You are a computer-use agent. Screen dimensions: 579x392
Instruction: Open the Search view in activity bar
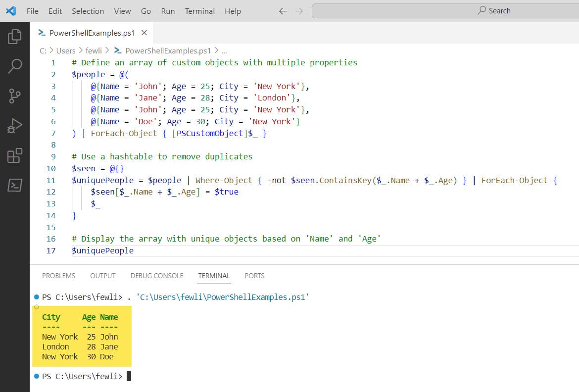pos(15,66)
